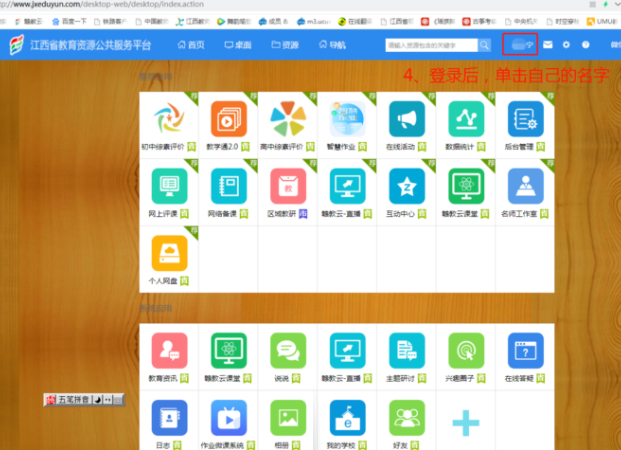Click the plus icon to add app
Image resolution: width=621 pixels, height=450 pixels.
click(x=466, y=422)
